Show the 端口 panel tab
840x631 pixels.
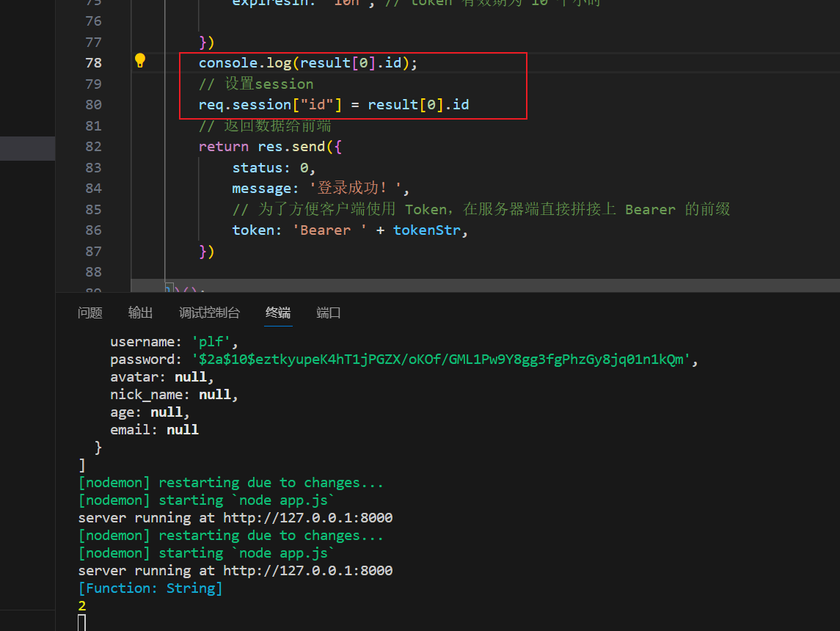click(x=329, y=313)
